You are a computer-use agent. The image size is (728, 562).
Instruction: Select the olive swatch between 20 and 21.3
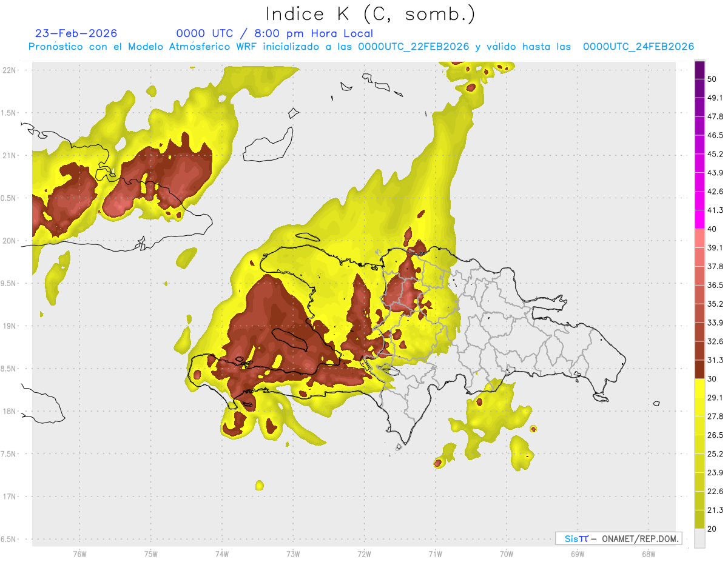[700, 519]
